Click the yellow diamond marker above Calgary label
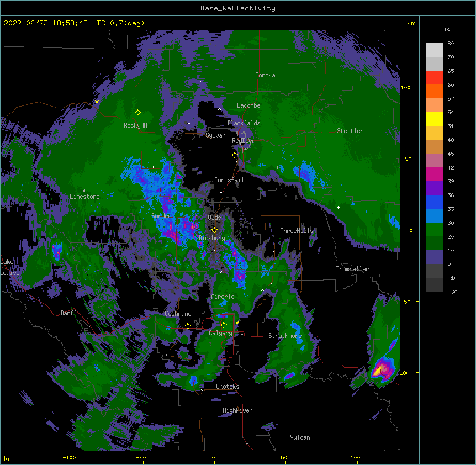Viewport: 476px width, 465px height. pos(224,325)
